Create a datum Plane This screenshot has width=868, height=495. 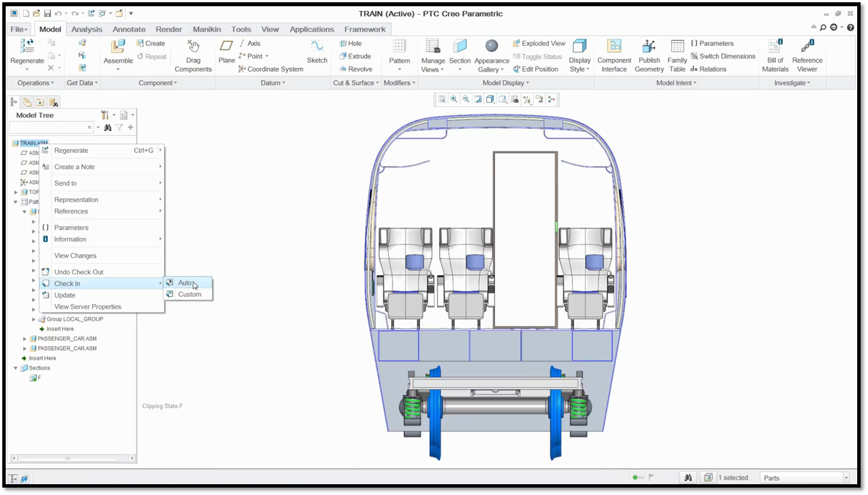point(227,51)
